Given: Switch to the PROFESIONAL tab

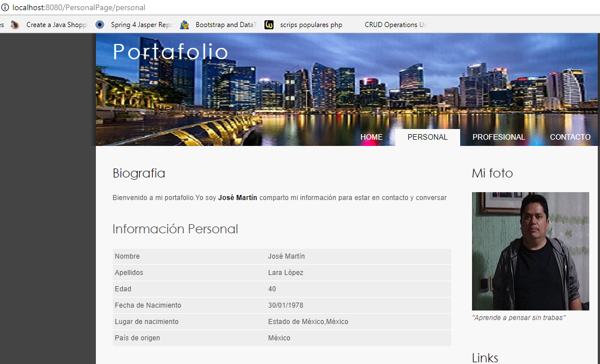Looking at the screenshot, I should click(x=498, y=137).
